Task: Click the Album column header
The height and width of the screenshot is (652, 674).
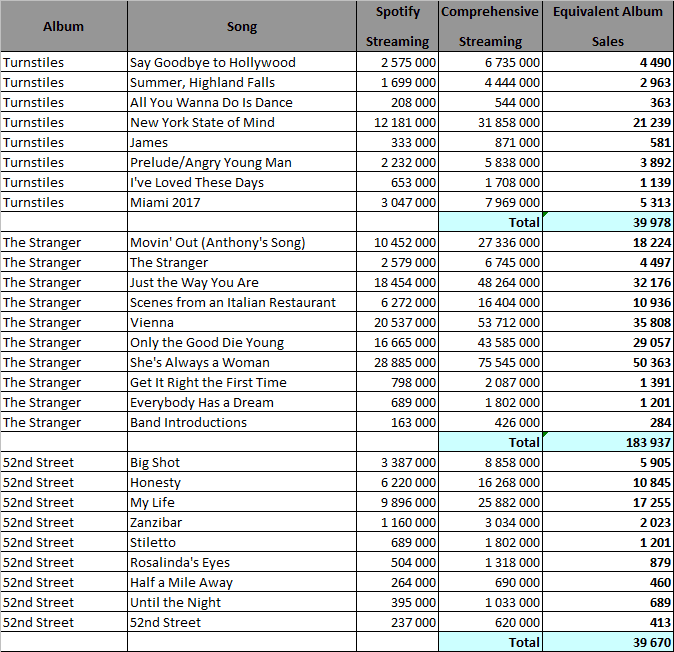Action: point(64,26)
